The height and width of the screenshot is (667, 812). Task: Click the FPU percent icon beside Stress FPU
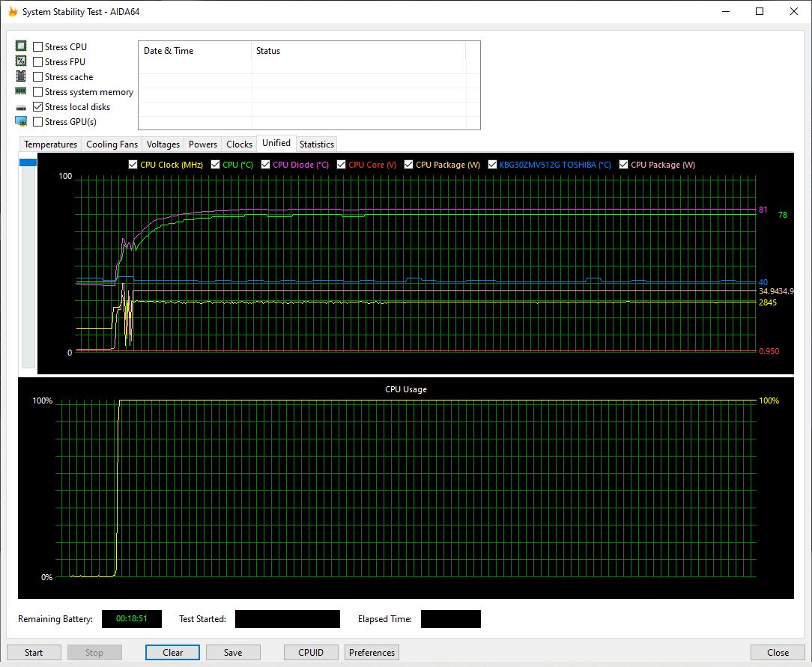click(x=21, y=61)
